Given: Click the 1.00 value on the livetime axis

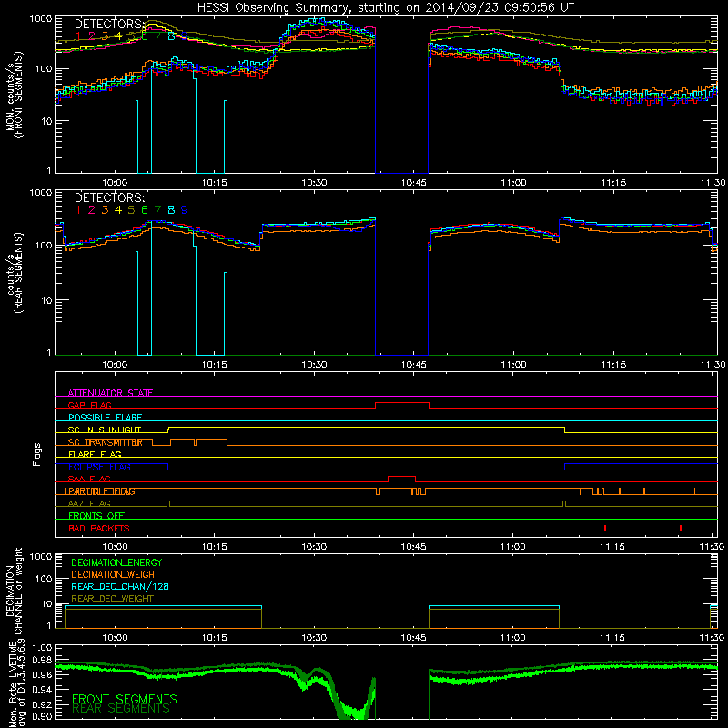Looking at the screenshot, I should point(43,647).
